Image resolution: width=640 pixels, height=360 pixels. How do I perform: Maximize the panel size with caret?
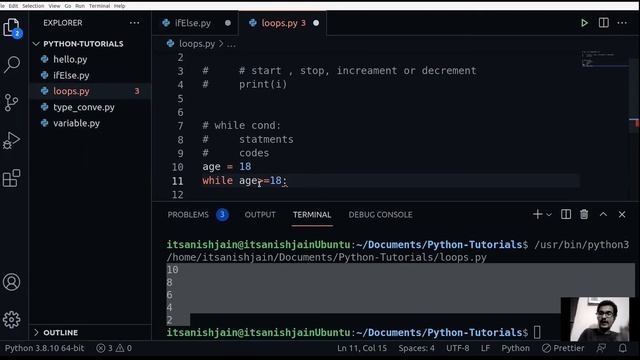click(x=603, y=214)
